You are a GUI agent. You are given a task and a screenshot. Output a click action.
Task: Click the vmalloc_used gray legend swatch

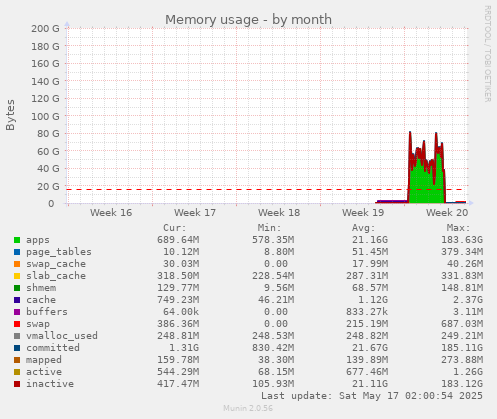pyautogui.click(x=17, y=336)
